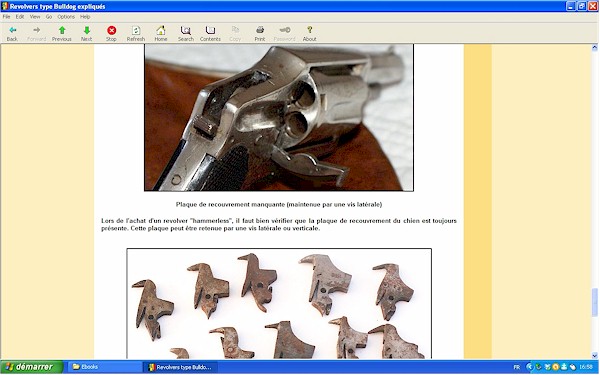Viewport: 600px width, 375px height.
Task: Click the window title "Revolvers type Bulldog expliqués"
Action: pyautogui.click(x=57, y=6)
